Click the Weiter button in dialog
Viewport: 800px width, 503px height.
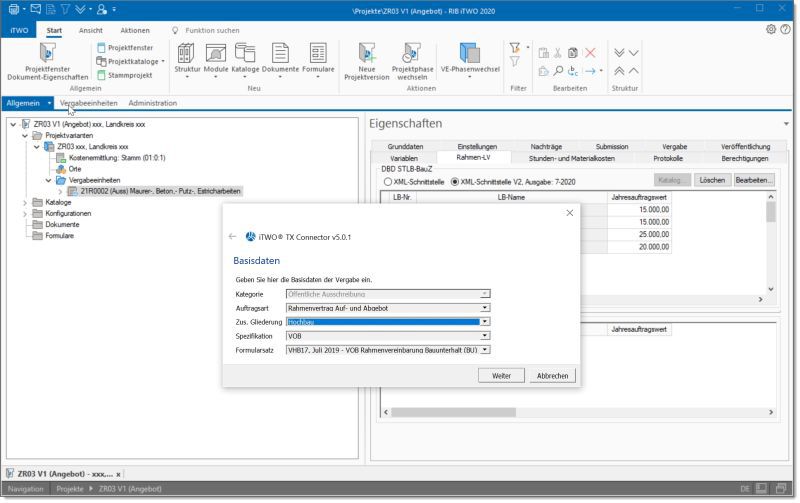click(x=501, y=375)
